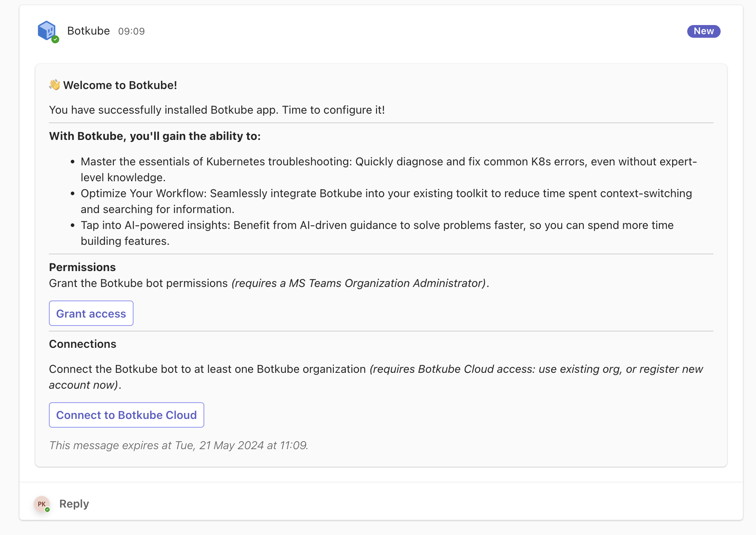Click the PK user avatar
The height and width of the screenshot is (535, 756).
(42, 504)
